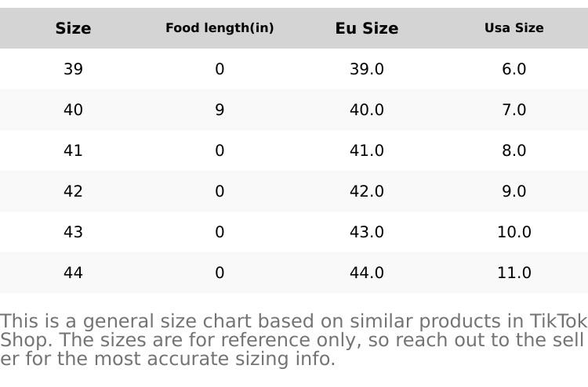The width and height of the screenshot is (588, 387).
Task: Click Usa Size value 10.0
Action: coord(514,232)
